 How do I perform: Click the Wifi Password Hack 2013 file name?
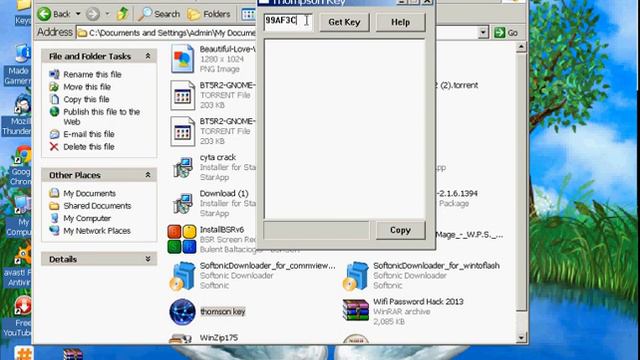coord(418,302)
